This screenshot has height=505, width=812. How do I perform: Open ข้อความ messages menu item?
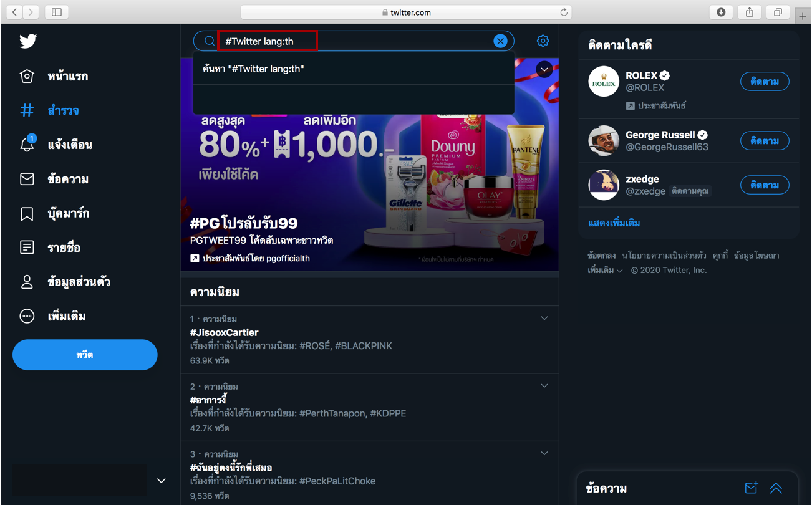pyautogui.click(x=68, y=180)
